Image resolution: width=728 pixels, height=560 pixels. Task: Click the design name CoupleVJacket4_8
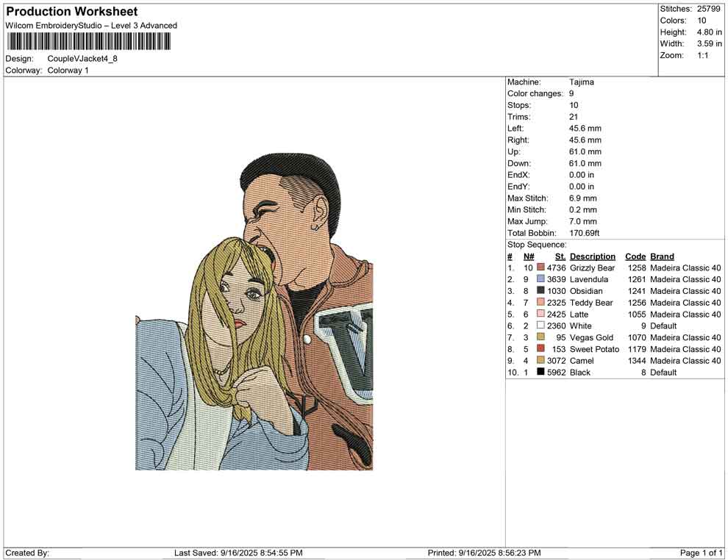[x=82, y=59]
